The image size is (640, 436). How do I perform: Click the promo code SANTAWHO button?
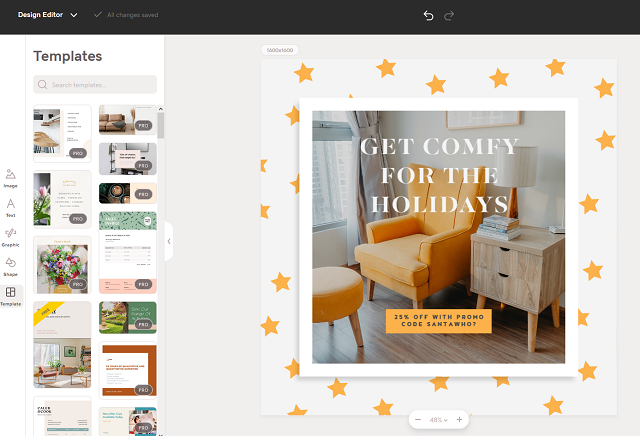(x=438, y=321)
